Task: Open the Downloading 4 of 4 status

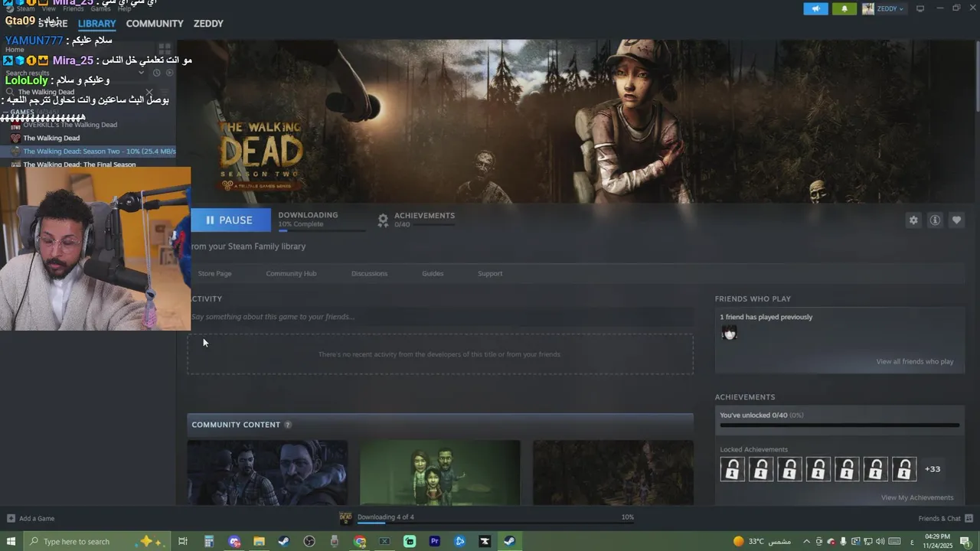Action: click(386, 517)
